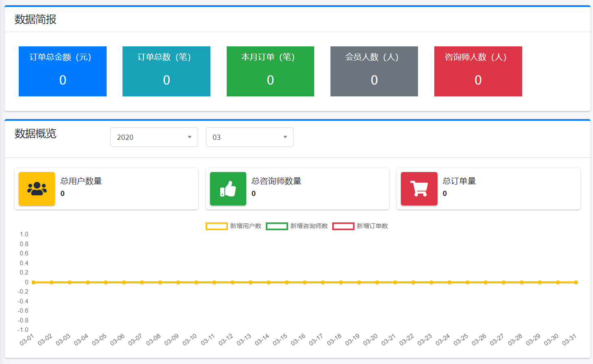Click the -1.0 y-axis value
Image resolution: width=593 pixels, height=364 pixels.
pyautogui.click(x=23, y=330)
